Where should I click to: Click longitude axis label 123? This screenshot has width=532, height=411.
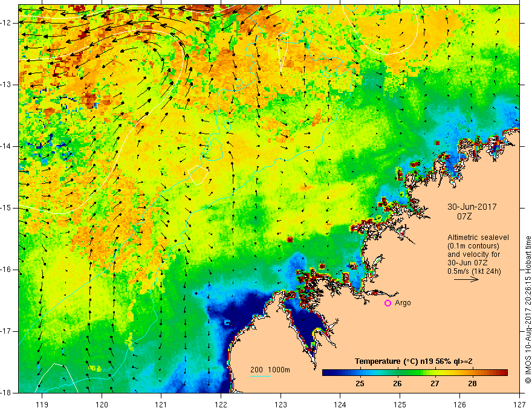[x=281, y=404]
